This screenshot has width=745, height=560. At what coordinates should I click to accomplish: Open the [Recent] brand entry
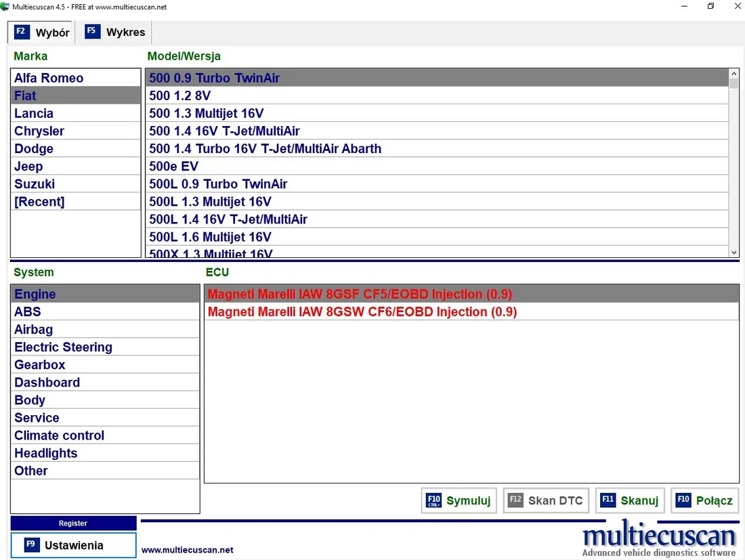pyautogui.click(x=39, y=201)
